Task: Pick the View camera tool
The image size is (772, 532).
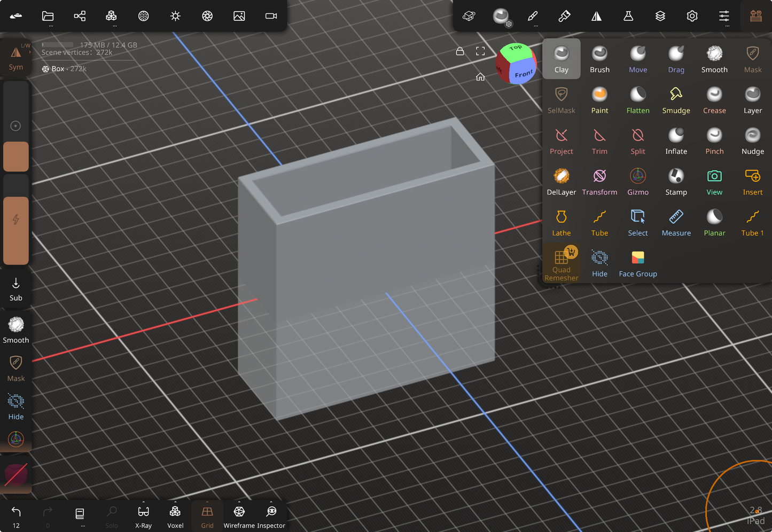Action: pyautogui.click(x=714, y=182)
